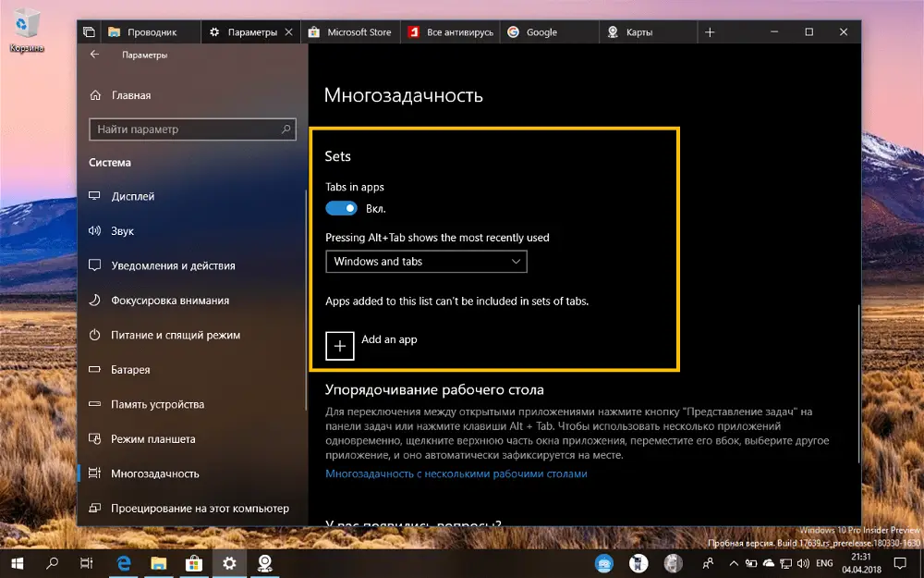Go back using the arrow icon
This screenshot has width=924, height=578.
coord(94,55)
